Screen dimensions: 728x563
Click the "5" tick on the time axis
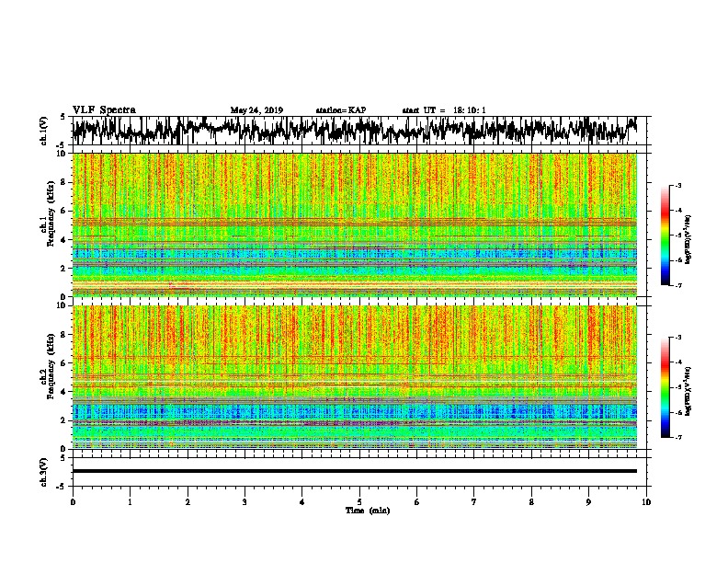coord(359,502)
